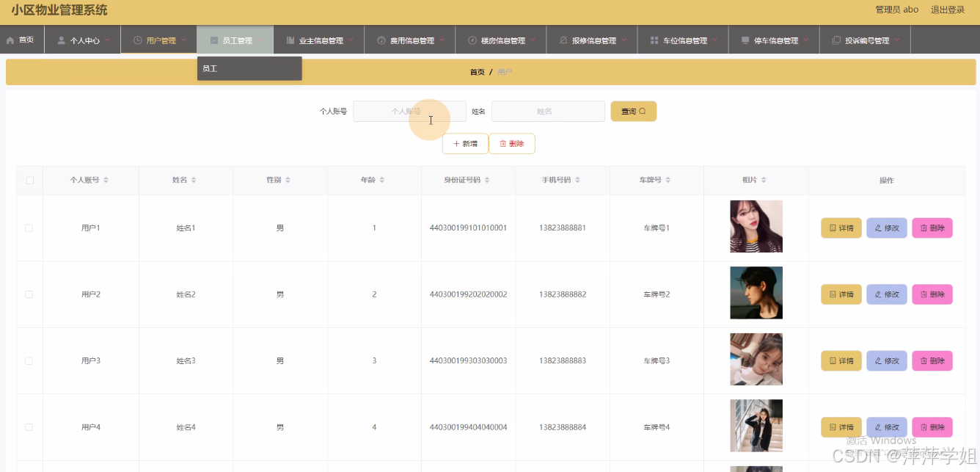Click phone number 13823888882

[x=563, y=294]
